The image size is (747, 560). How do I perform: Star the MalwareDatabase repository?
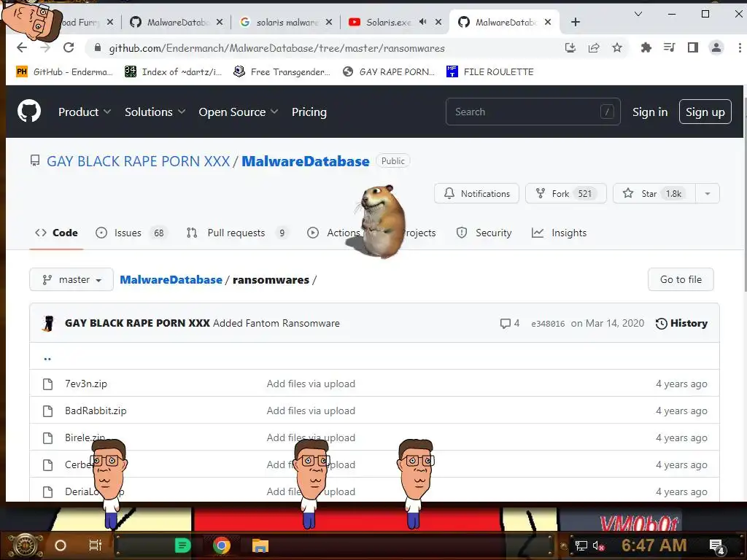coord(654,193)
